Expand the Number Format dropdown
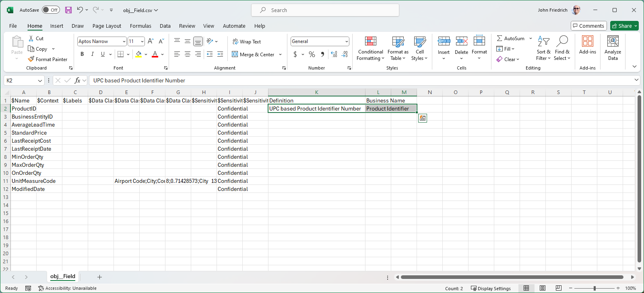644x293 pixels. click(346, 41)
